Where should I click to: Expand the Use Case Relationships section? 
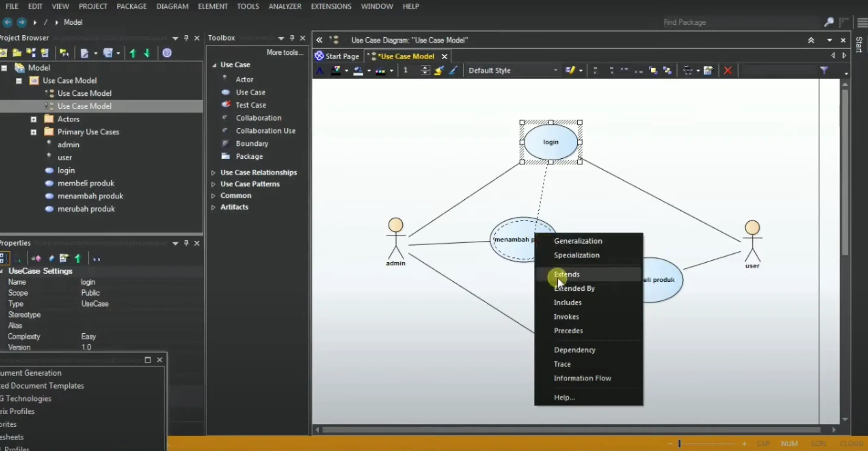(213, 172)
